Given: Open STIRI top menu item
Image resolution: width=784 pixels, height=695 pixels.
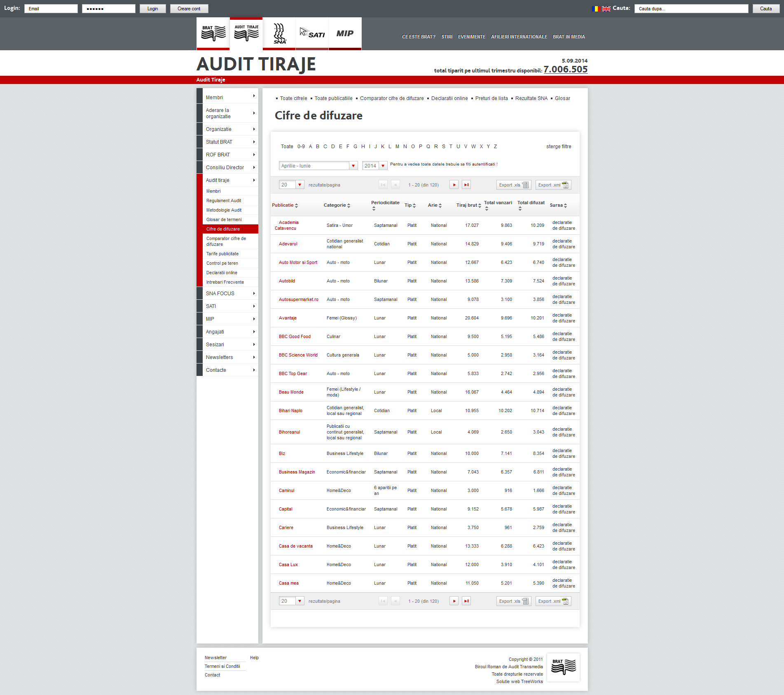Looking at the screenshot, I should point(447,37).
